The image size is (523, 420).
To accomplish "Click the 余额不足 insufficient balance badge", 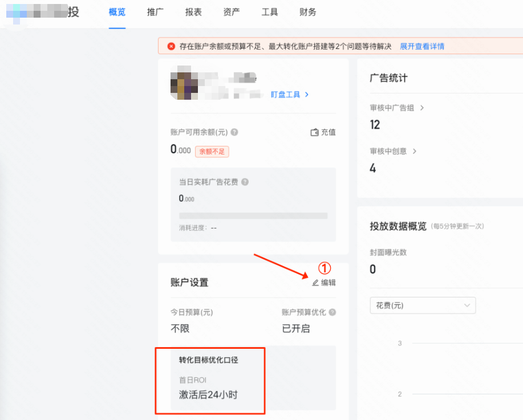I will click(x=212, y=152).
